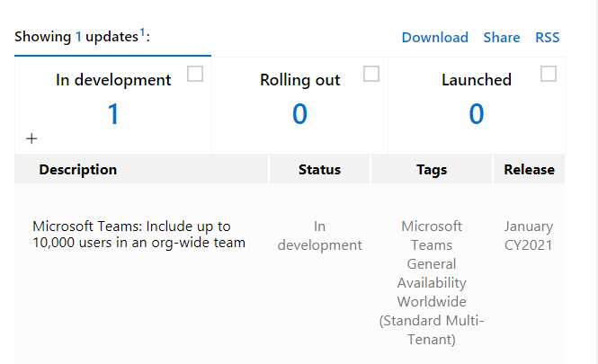Click the Share link
Viewport: 598px width, 364px height.
502,38
